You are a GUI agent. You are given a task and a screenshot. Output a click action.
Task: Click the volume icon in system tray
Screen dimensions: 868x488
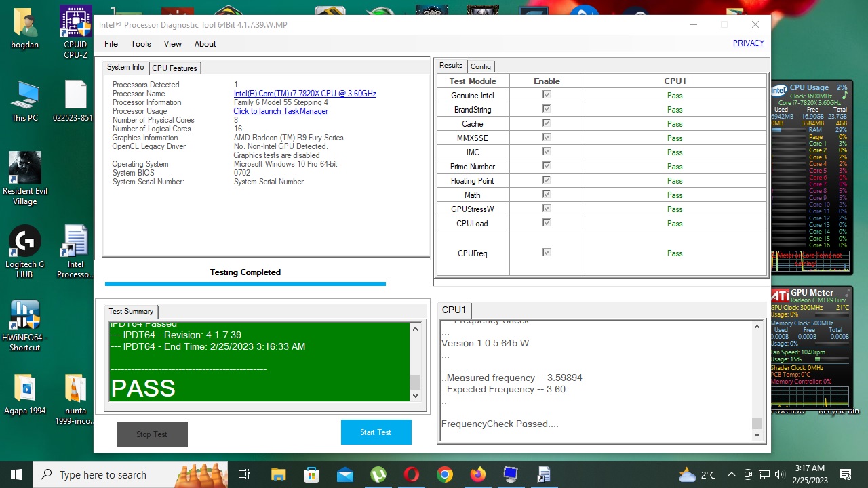[x=780, y=474]
